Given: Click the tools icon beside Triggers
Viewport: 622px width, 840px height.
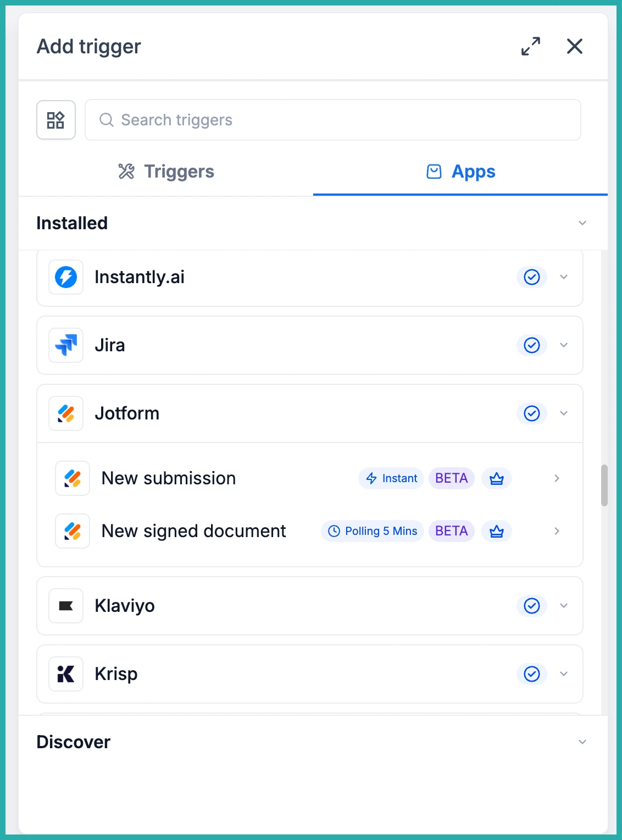Looking at the screenshot, I should 126,172.
